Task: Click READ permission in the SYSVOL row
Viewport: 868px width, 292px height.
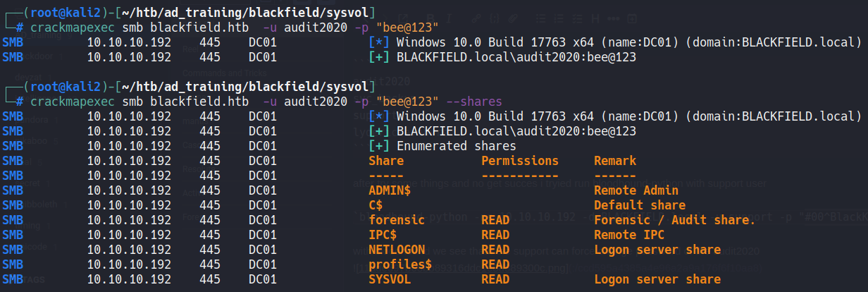Action: point(495,279)
